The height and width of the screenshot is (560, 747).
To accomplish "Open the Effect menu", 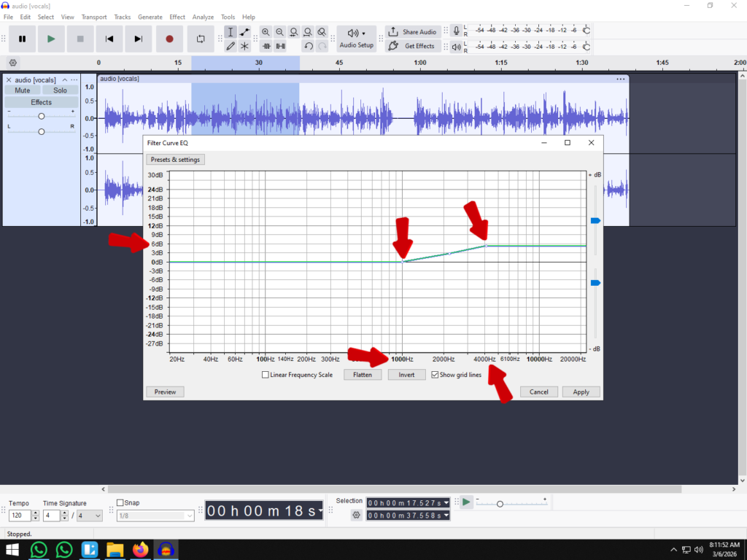I will [x=177, y=17].
